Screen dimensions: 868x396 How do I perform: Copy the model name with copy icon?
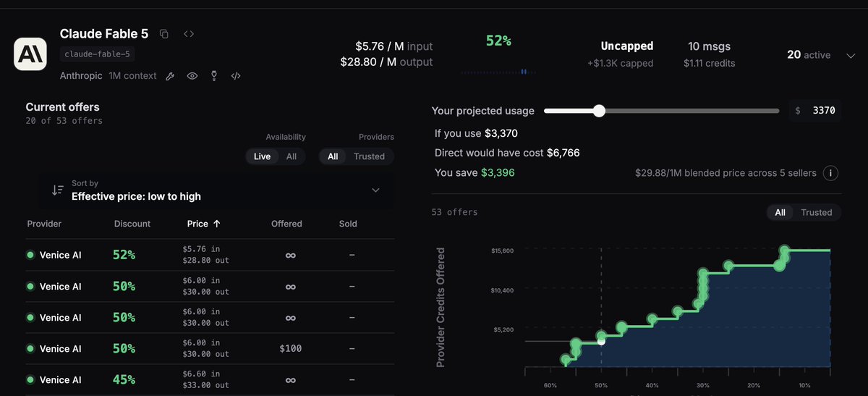(164, 34)
